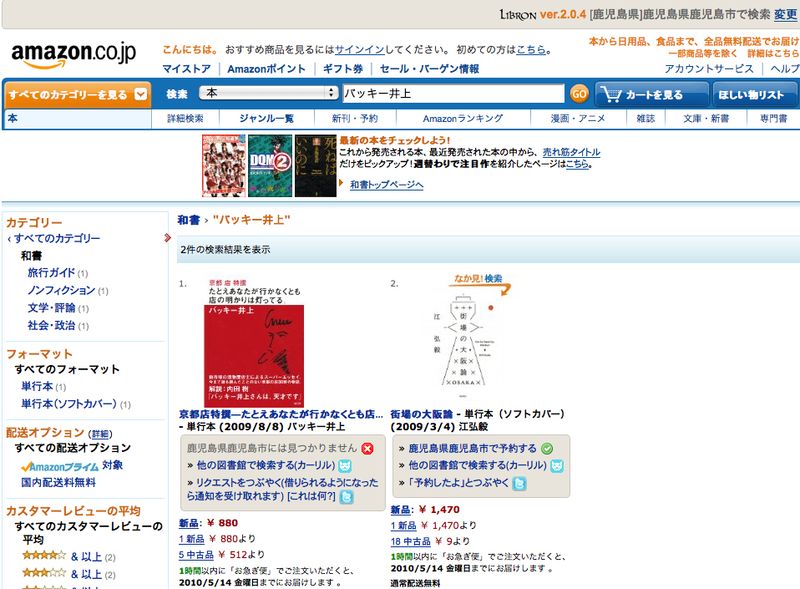Select the ジャンル一覧 tab
The height and width of the screenshot is (589, 800).
266,118
